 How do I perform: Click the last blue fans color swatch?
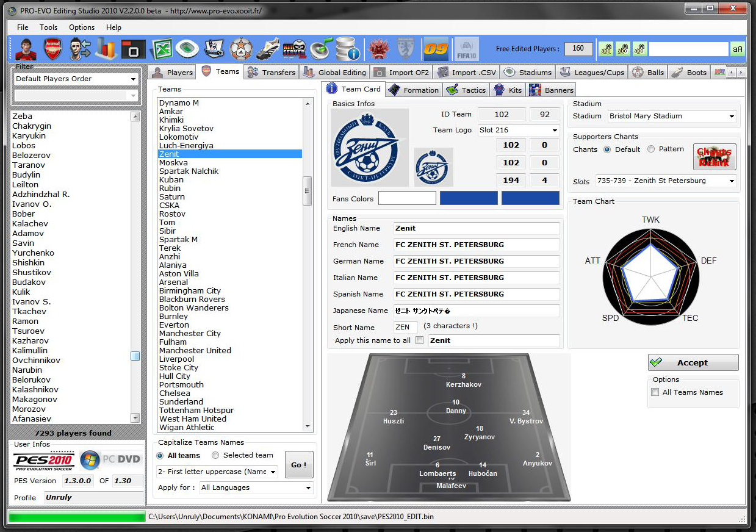530,198
